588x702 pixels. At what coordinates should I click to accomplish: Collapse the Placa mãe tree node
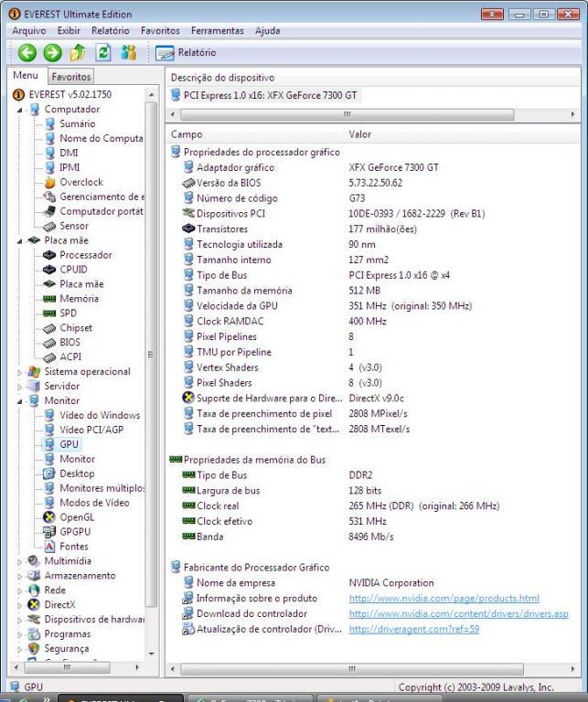[19, 241]
